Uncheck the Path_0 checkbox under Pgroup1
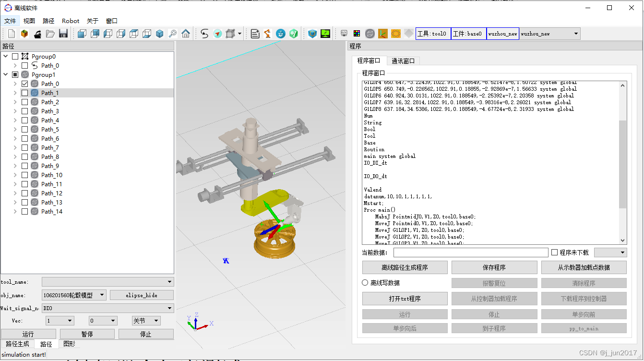Screen dimensions: 644x361 click(x=25, y=84)
